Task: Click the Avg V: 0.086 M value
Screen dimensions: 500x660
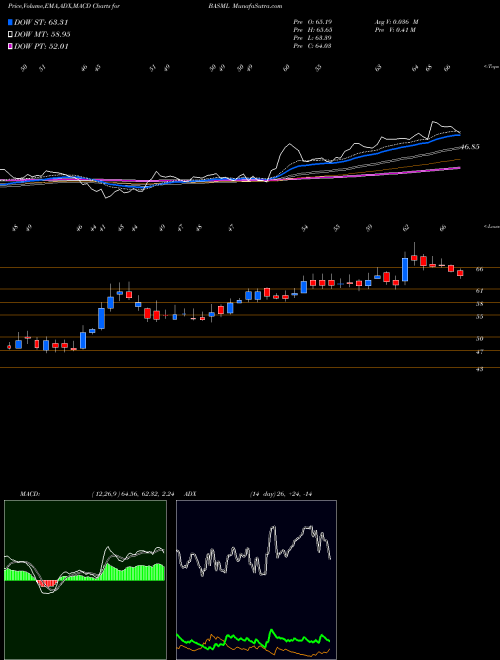Action: tap(398, 22)
